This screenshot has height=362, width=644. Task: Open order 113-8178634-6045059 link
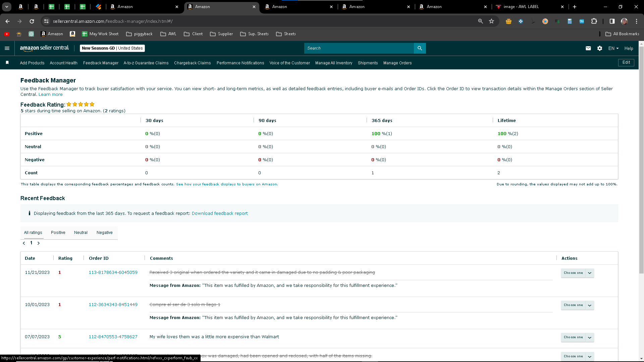click(x=113, y=273)
